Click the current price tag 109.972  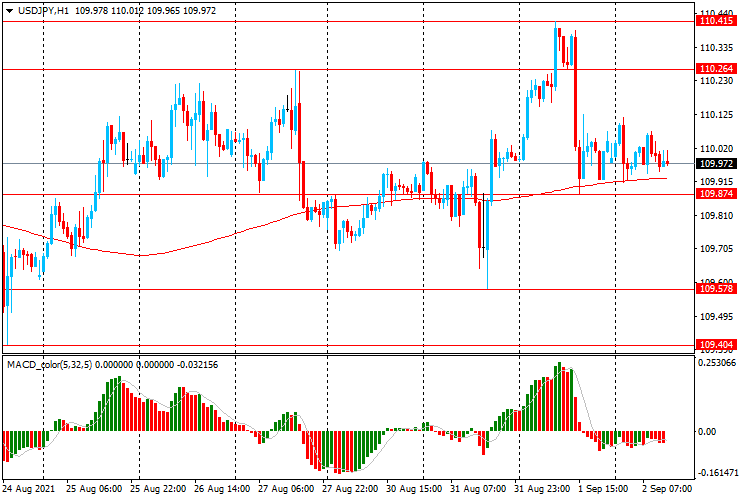[716, 163]
